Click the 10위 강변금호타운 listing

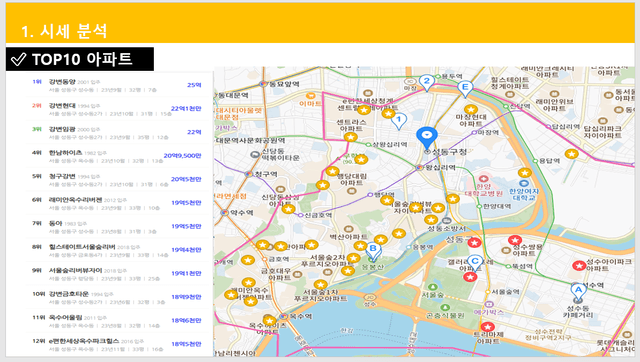coord(117,297)
